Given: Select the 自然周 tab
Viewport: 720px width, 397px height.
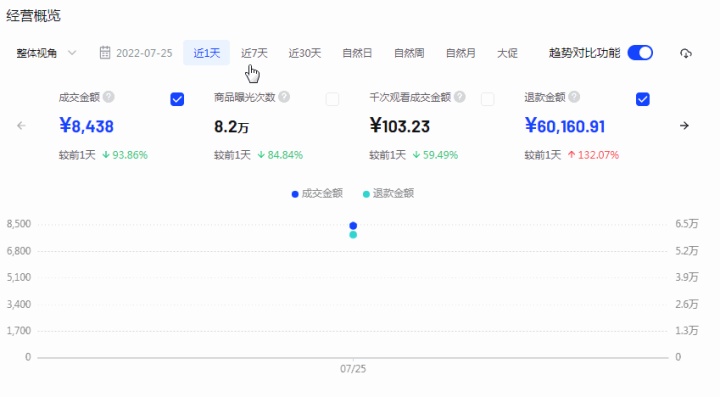Looking at the screenshot, I should (409, 53).
